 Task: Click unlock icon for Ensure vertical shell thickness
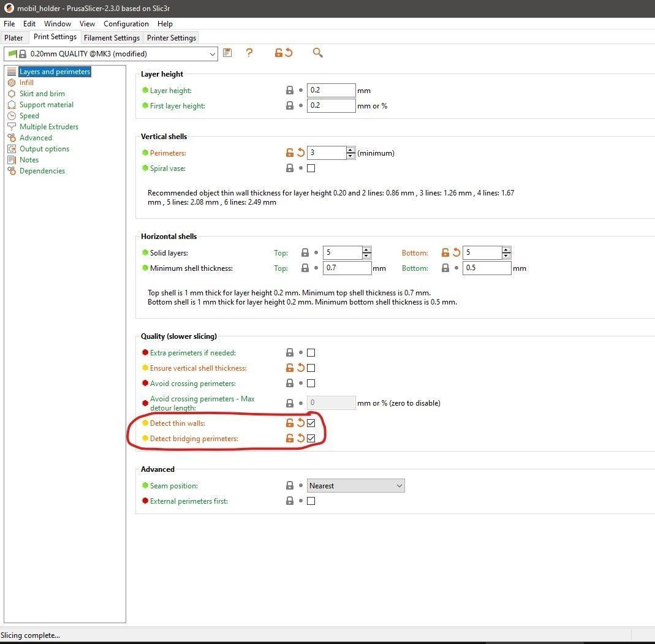pyautogui.click(x=289, y=368)
